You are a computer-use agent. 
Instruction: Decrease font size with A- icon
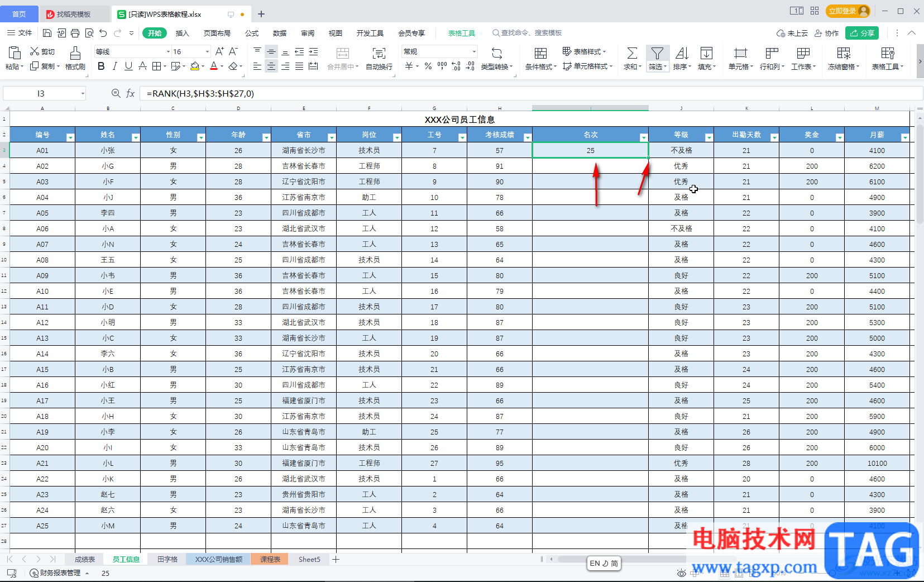(233, 51)
